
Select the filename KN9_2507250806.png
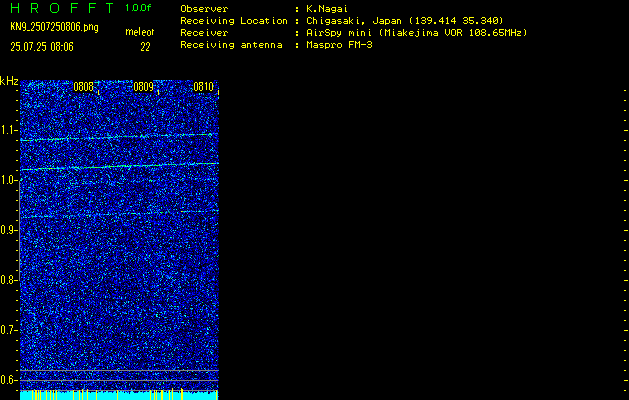54,27
